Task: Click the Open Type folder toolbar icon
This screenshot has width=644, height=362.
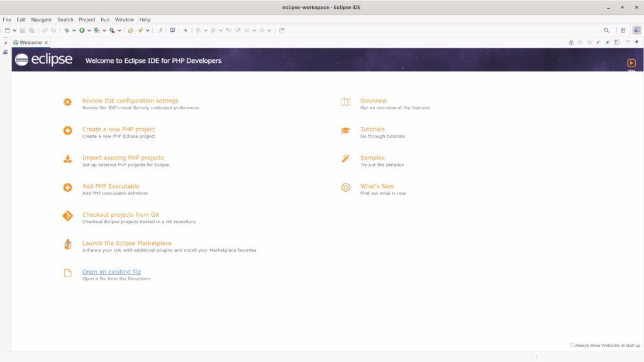Action: point(131,30)
